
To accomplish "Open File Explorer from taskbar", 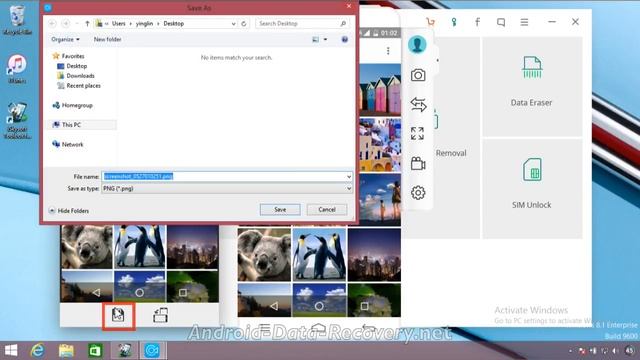I will tap(66, 351).
